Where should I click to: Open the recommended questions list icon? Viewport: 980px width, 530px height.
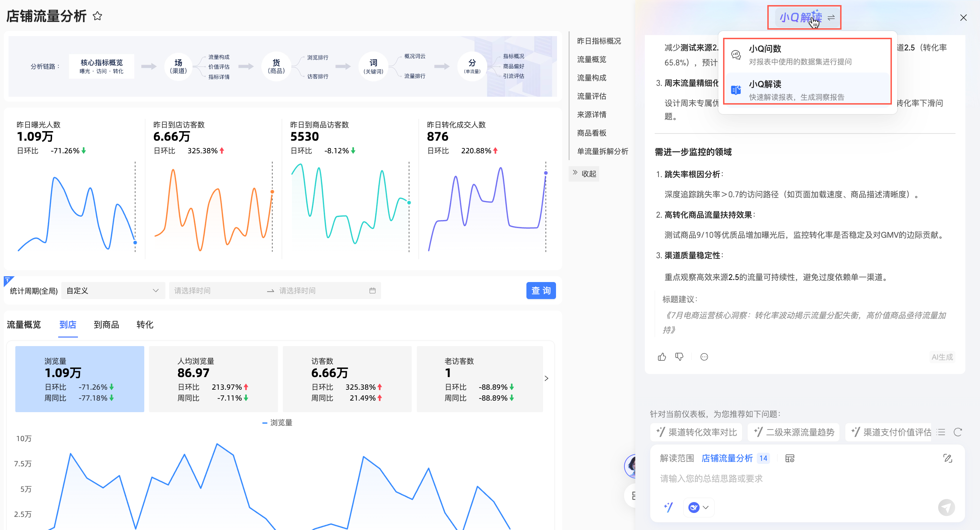point(941,432)
